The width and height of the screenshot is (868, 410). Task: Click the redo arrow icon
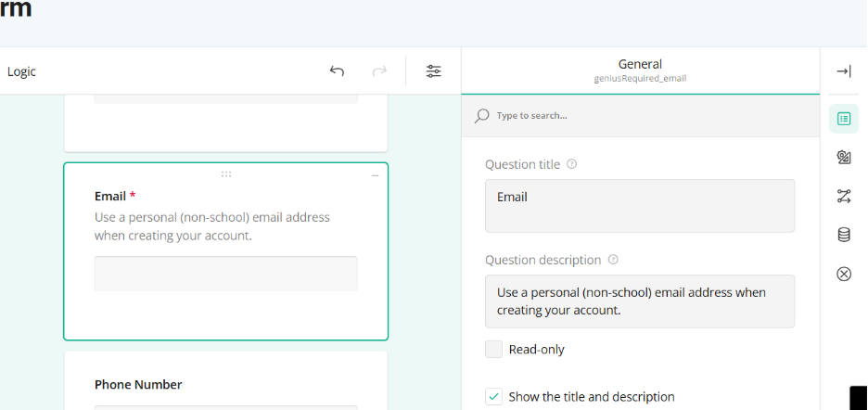(x=379, y=70)
